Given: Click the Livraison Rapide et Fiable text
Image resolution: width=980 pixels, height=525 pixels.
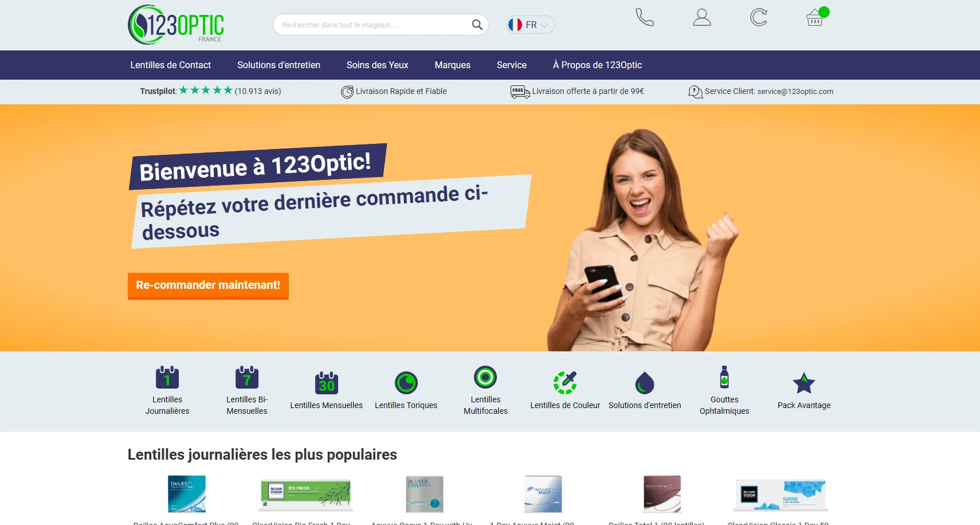Looking at the screenshot, I should pos(401,91).
